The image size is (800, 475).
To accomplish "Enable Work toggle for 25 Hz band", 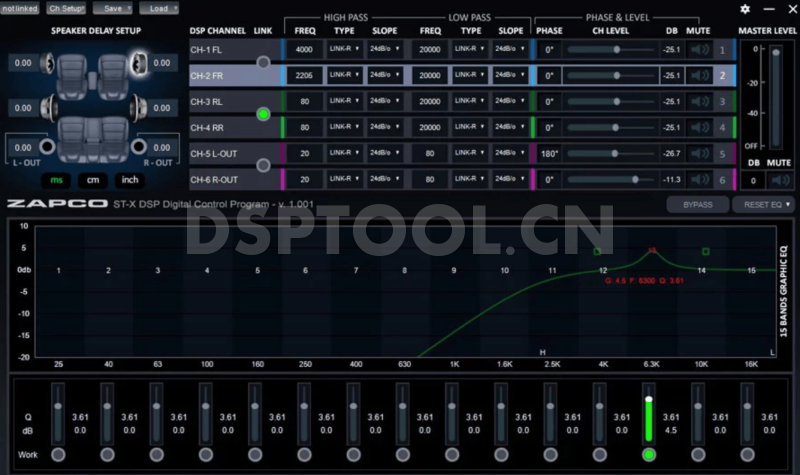I will click(x=58, y=454).
